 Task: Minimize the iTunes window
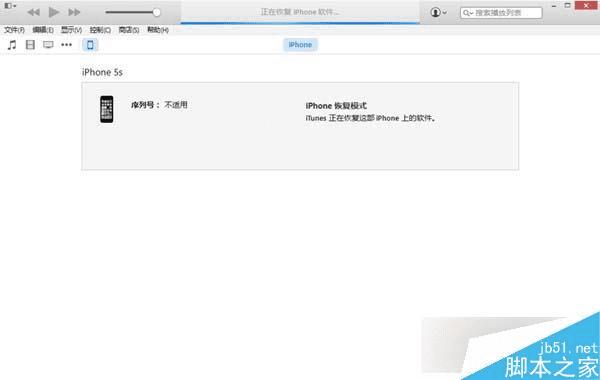pyautogui.click(x=554, y=6)
